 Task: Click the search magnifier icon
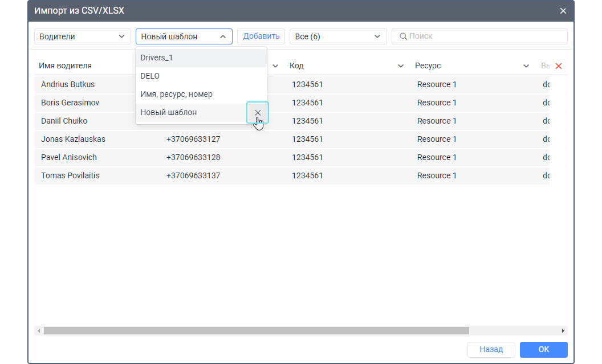pyautogui.click(x=403, y=36)
